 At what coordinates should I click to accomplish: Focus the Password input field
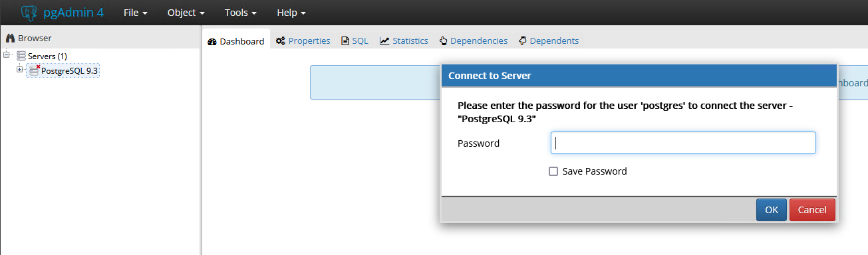(x=683, y=143)
